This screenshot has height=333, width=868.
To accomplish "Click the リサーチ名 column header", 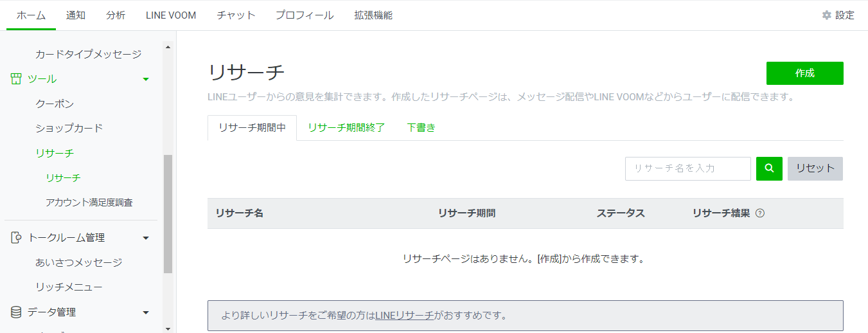I will pos(239,213).
